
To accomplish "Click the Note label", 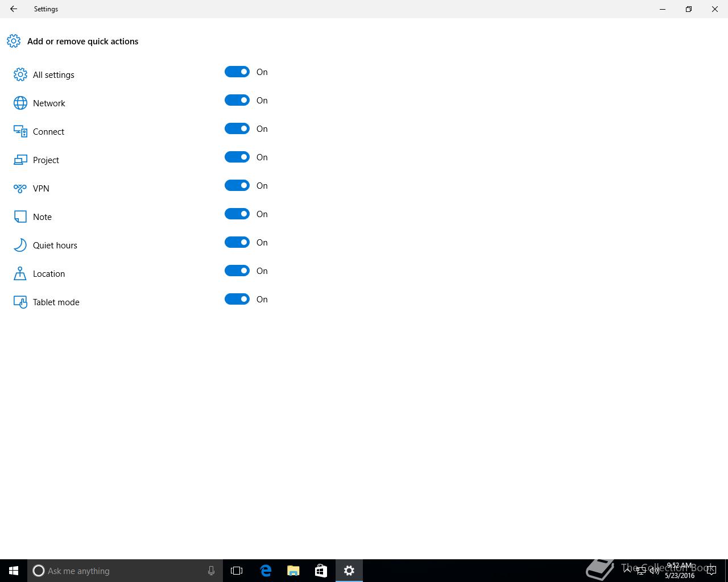I will point(42,217).
